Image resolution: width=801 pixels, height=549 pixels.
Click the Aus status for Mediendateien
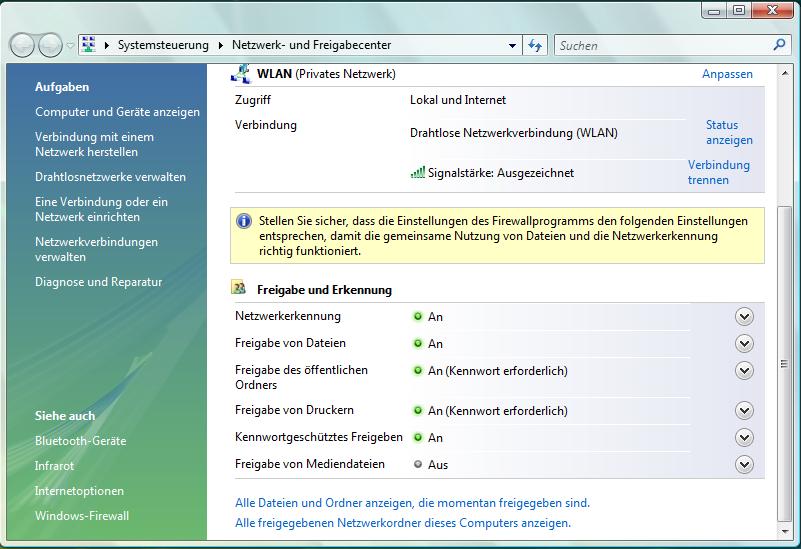pos(438,465)
